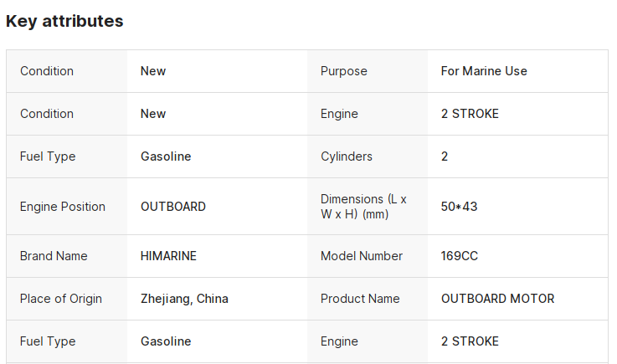
Task: Select the Cylinders attribute label
Action: click(x=347, y=156)
